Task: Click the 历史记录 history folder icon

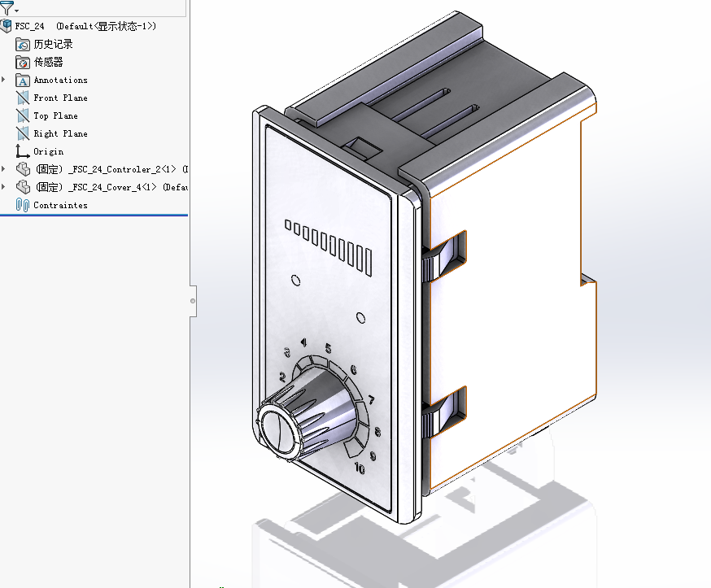Action: point(23,45)
